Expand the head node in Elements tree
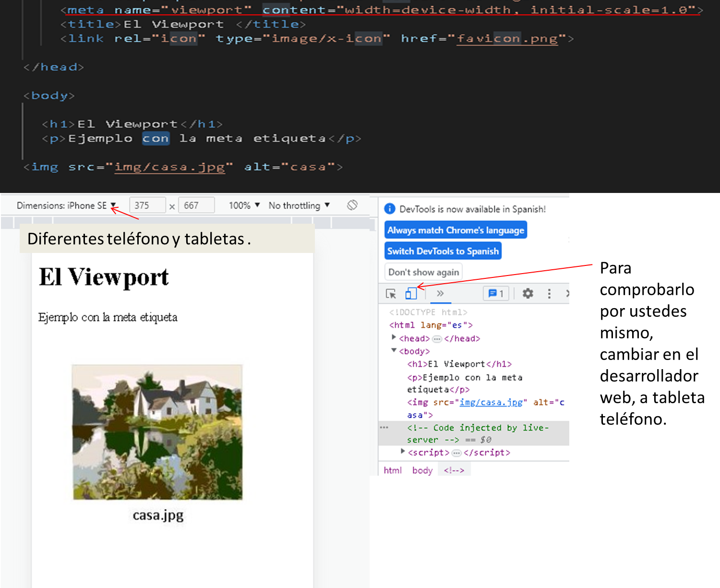The width and height of the screenshot is (720, 588). coord(394,337)
